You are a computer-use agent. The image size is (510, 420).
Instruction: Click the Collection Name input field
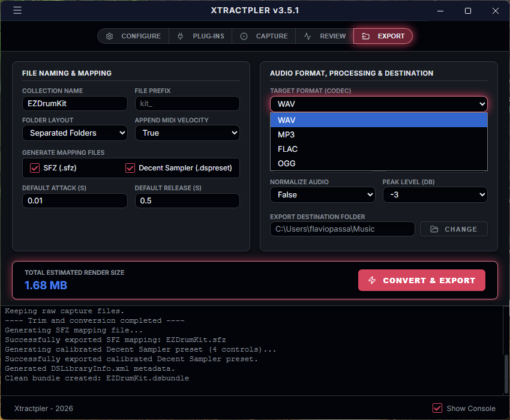pos(74,103)
